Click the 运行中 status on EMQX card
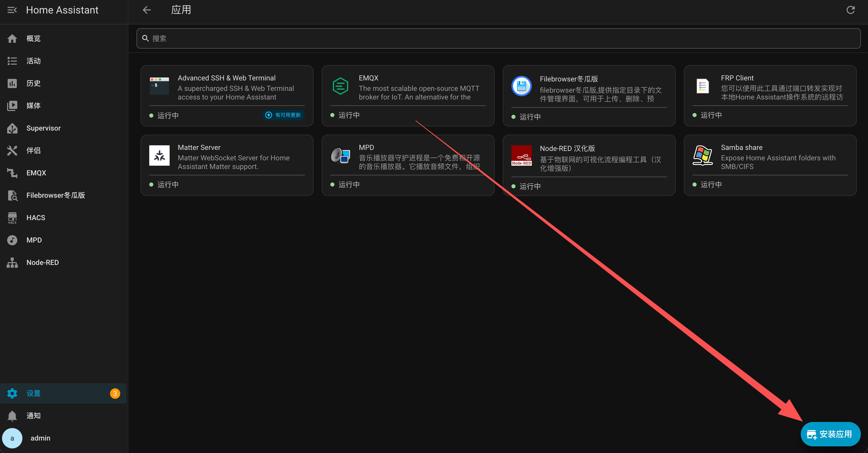The width and height of the screenshot is (868, 453). point(349,115)
